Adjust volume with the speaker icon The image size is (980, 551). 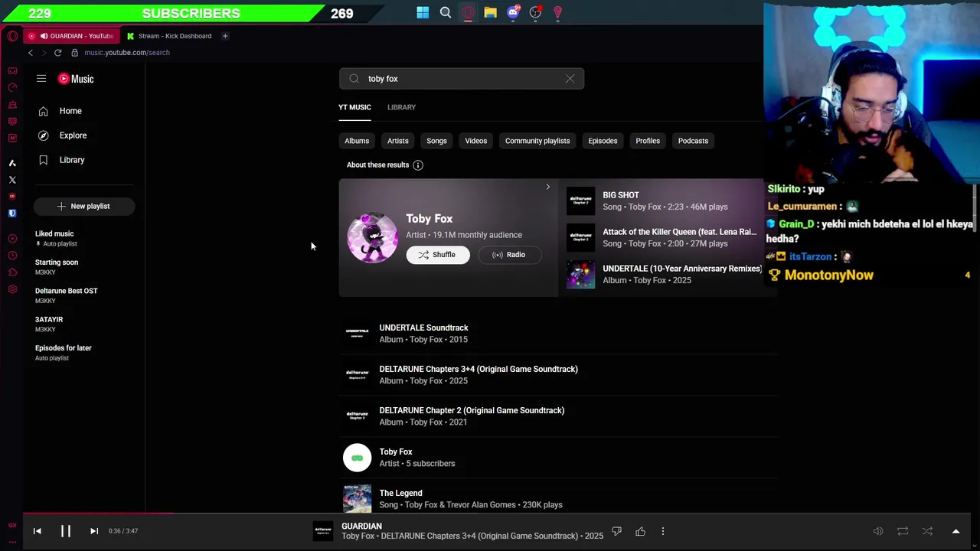[x=878, y=531]
